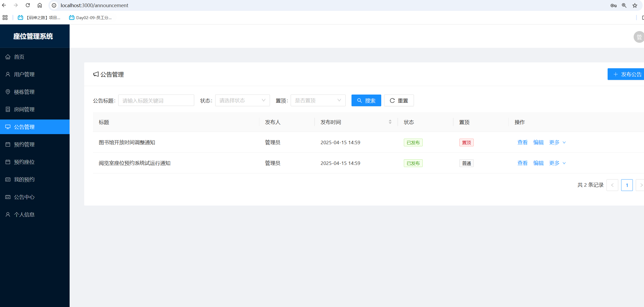Expand 更多 menu for 阅览室座位预约系统试运行通知
This screenshot has height=307, width=644.
click(557, 163)
